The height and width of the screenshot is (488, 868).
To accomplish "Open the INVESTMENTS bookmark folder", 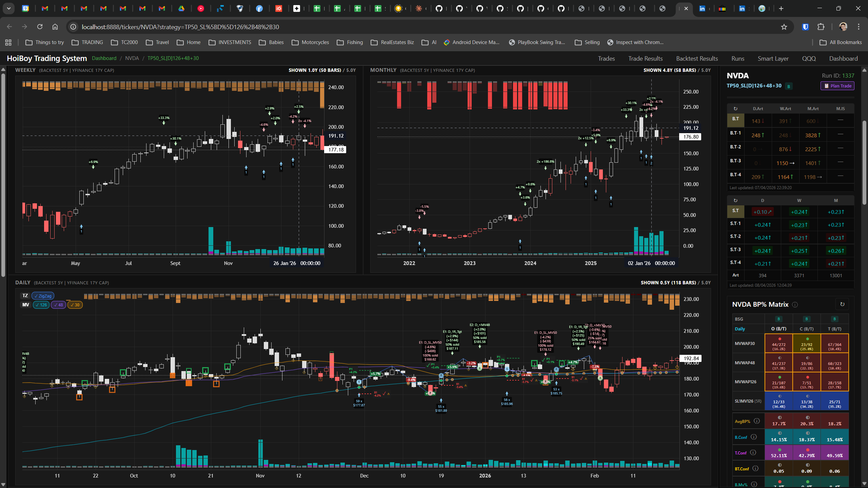I will [x=230, y=42].
